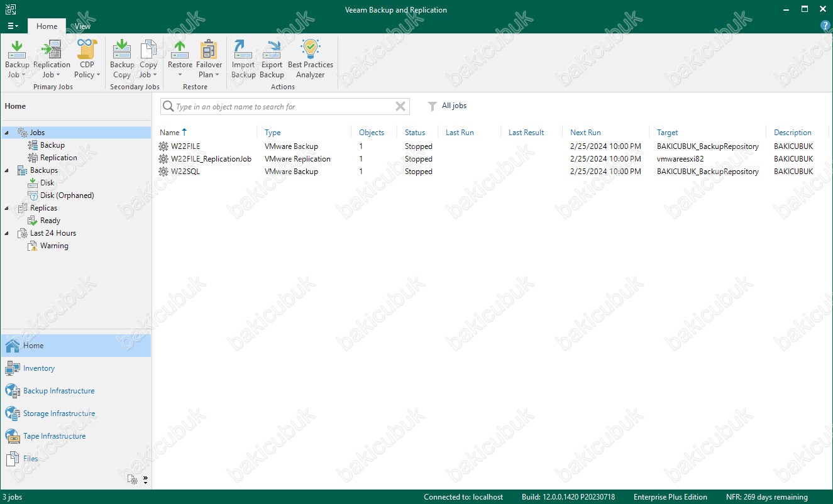Click the Restore ribbon icon
The height and width of the screenshot is (504, 833).
click(180, 49)
